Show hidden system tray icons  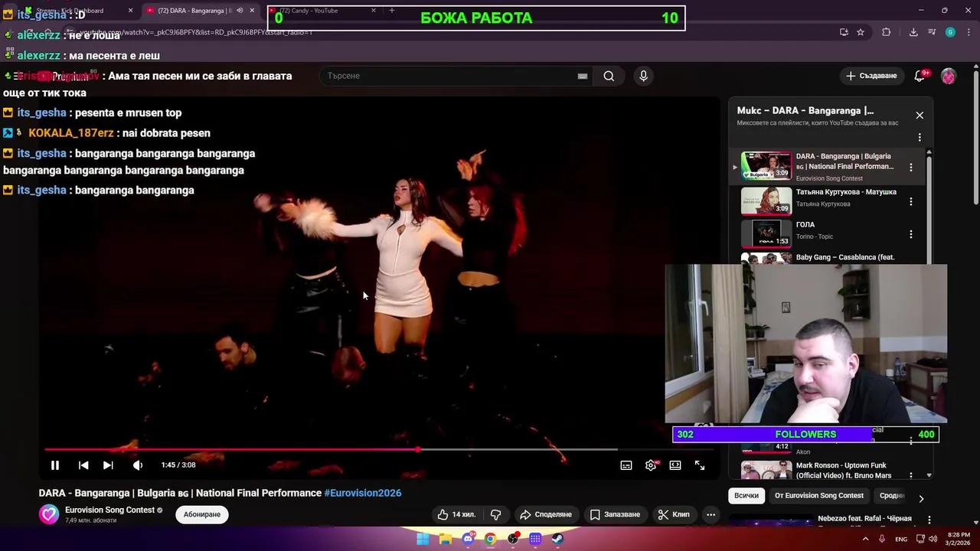(866, 539)
